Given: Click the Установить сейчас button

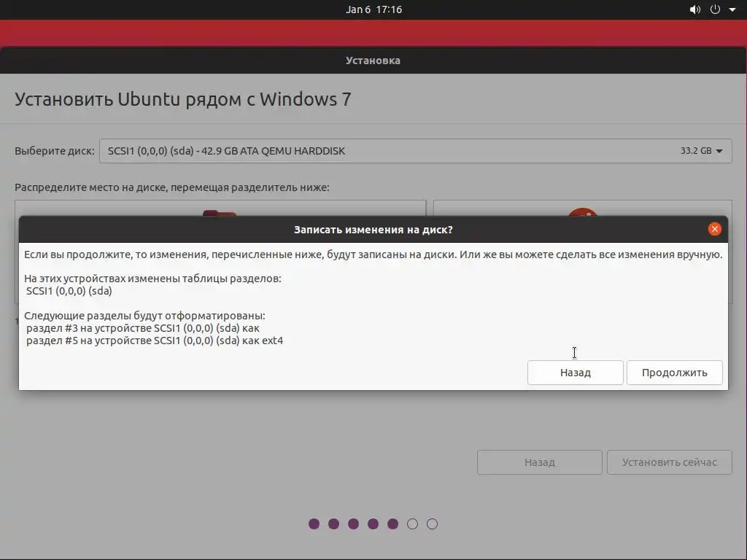Looking at the screenshot, I should pyautogui.click(x=669, y=462).
